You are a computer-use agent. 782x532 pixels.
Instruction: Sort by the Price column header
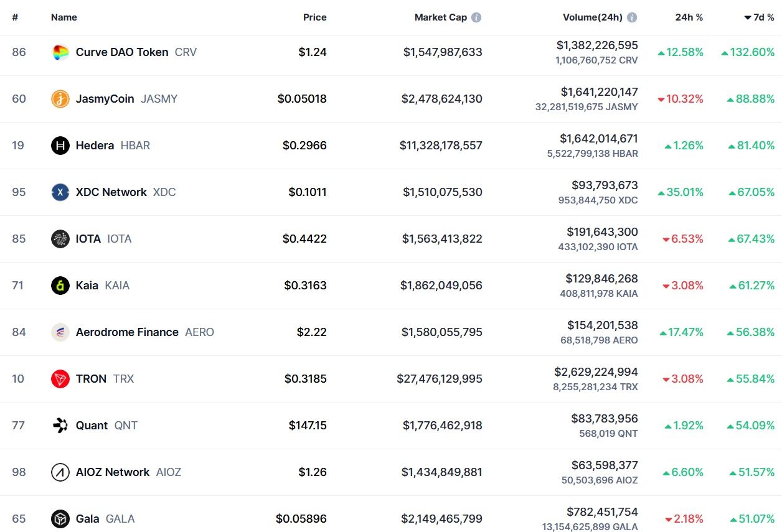pyautogui.click(x=314, y=17)
